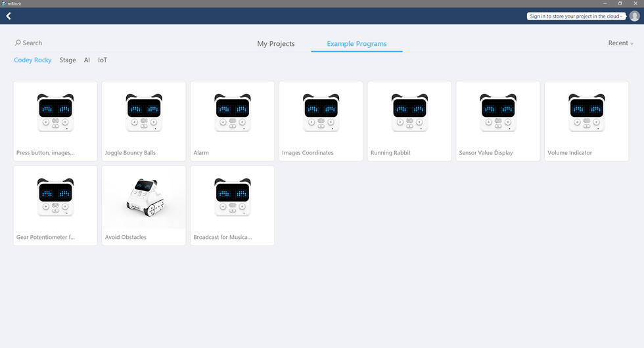Select the Example Programs tab
Image resolution: width=644 pixels, height=348 pixels.
357,44
